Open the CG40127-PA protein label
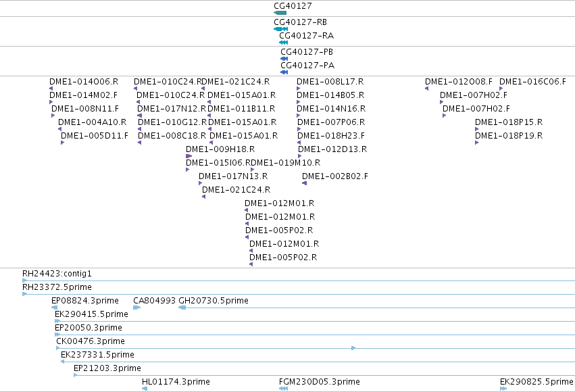Image resolution: width=575 pixels, height=392 pixels. pos(307,66)
